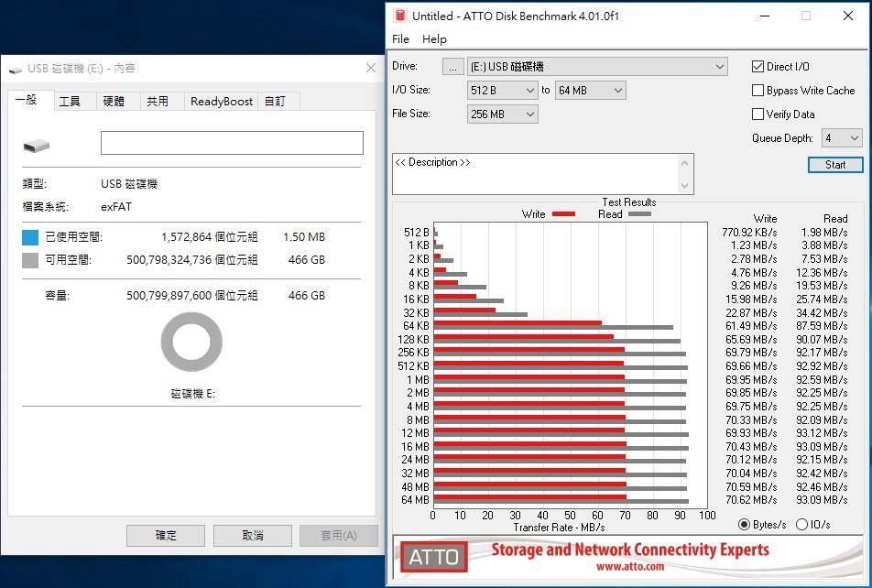The width and height of the screenshot is (872, 588).
Task: Click the blue used-space color square
Action: (30, 237)
